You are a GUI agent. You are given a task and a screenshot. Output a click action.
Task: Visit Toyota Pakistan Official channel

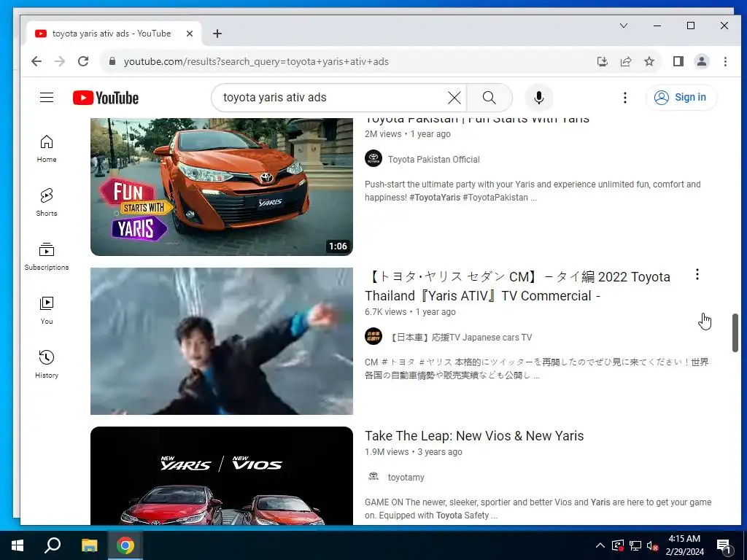click(433, 160)
